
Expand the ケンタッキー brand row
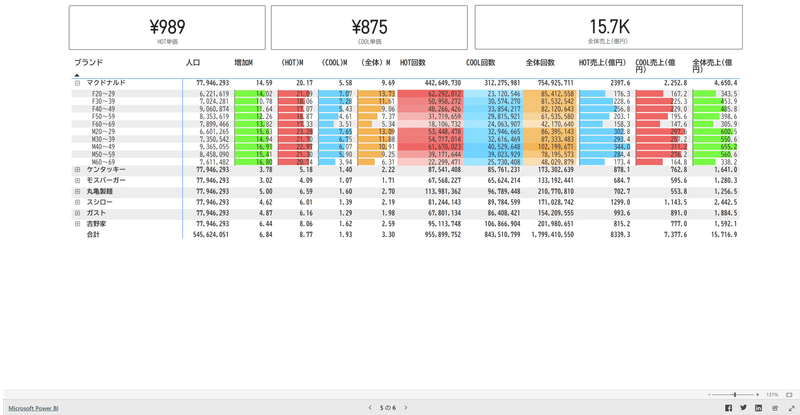click(x=78, y=169)
